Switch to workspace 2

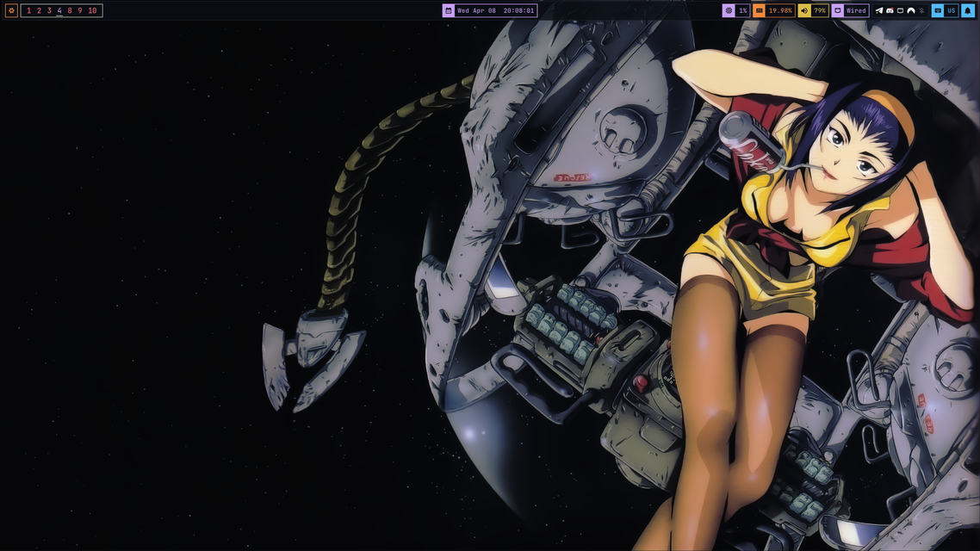(x=39, y=10)
